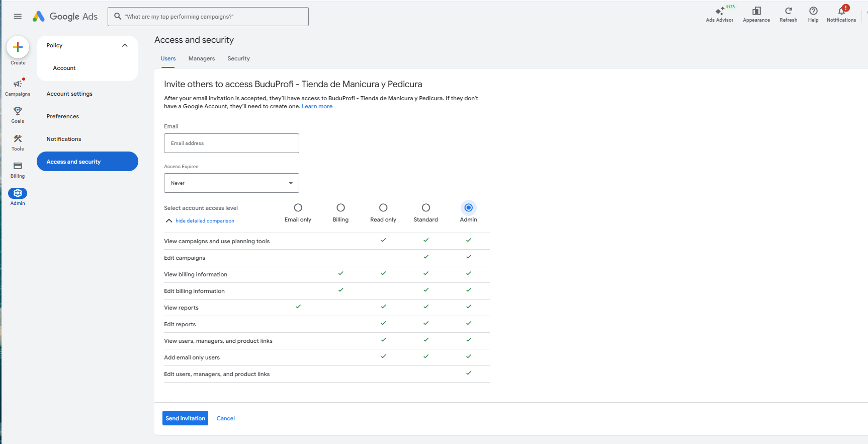Open Account under Policy

click(64, 68)
